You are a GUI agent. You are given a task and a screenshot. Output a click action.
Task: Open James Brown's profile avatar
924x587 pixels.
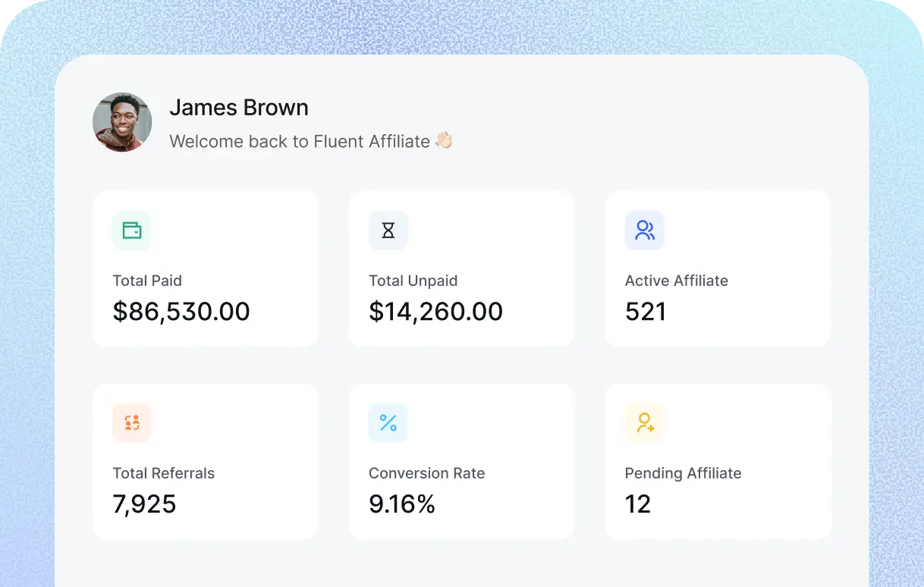coord(122,123)
